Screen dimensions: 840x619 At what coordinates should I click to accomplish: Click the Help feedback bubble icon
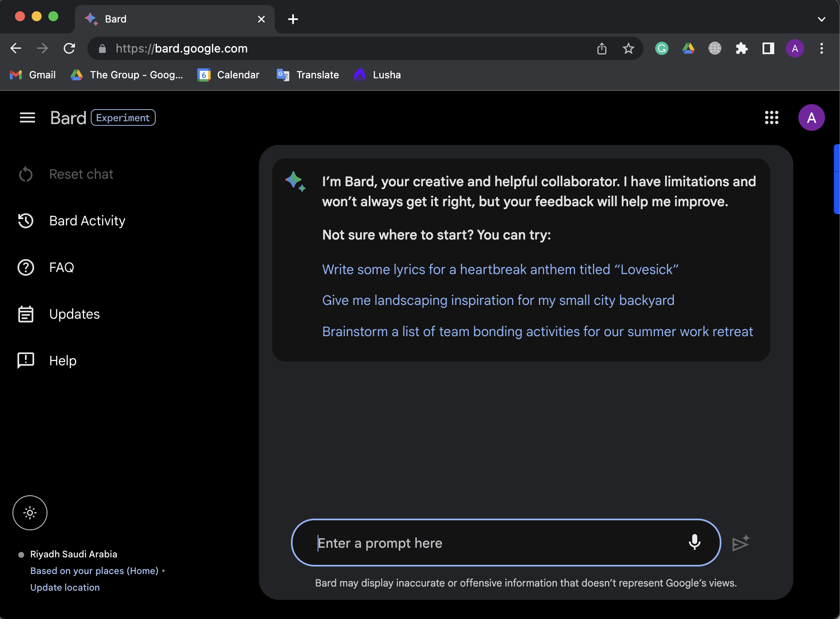(x=26, y=361)
